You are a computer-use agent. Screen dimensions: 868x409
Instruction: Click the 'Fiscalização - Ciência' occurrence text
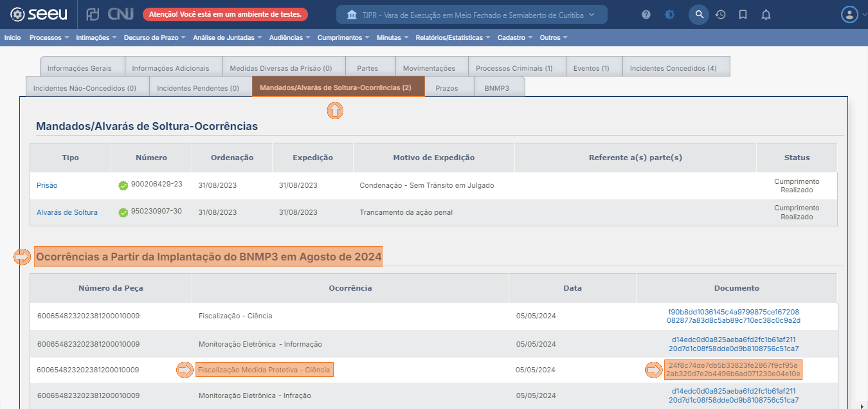[x=235, y=316]
